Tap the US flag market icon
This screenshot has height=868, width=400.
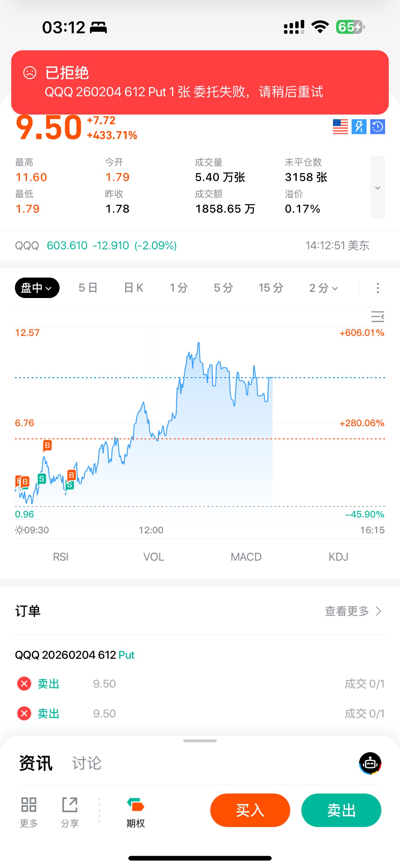pos(340,127)
